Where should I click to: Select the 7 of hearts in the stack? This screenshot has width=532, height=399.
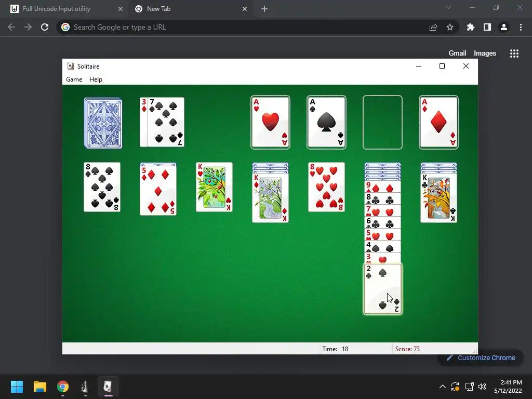382,210
